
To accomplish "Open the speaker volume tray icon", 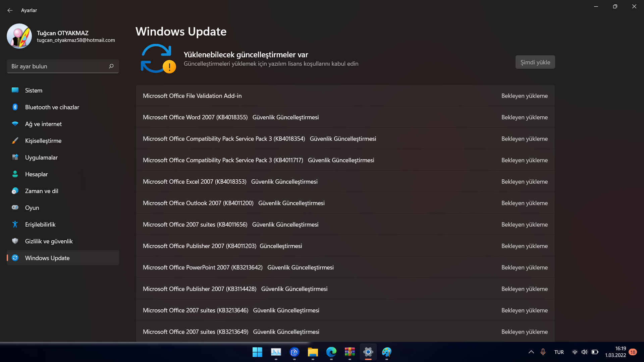I will pos(584,352).
